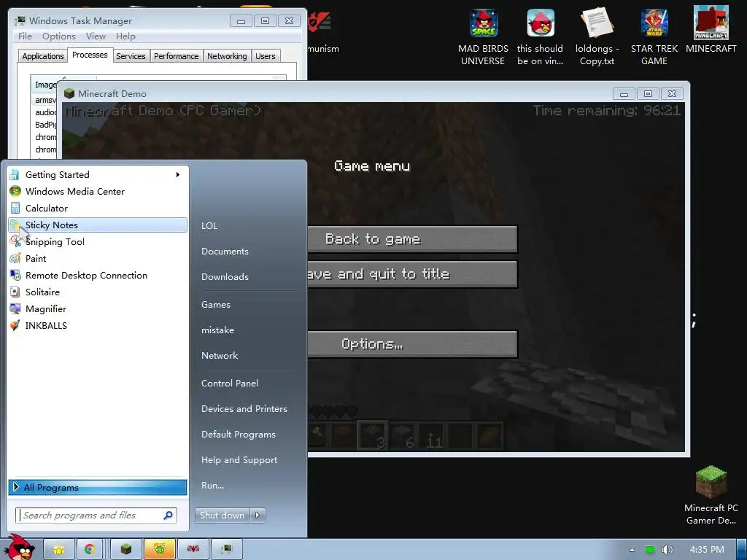Open Network from Start menu
The width and height of the screenshot is (747, 560).
[219, 356]
